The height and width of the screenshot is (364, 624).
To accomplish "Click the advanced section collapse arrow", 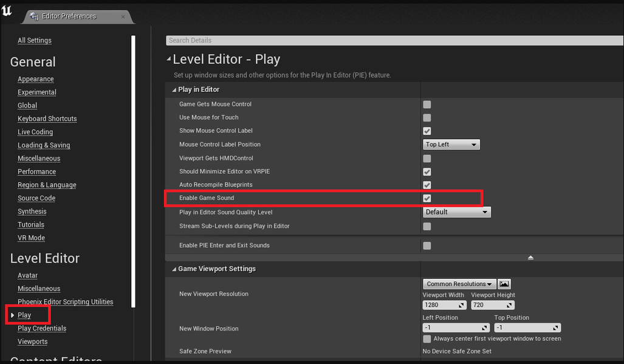I will click(530, 258).
